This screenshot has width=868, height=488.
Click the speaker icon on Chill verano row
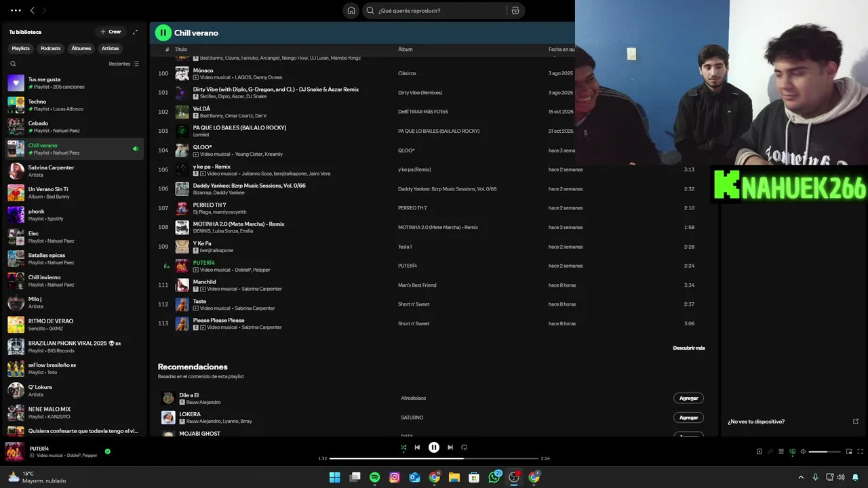136,148
